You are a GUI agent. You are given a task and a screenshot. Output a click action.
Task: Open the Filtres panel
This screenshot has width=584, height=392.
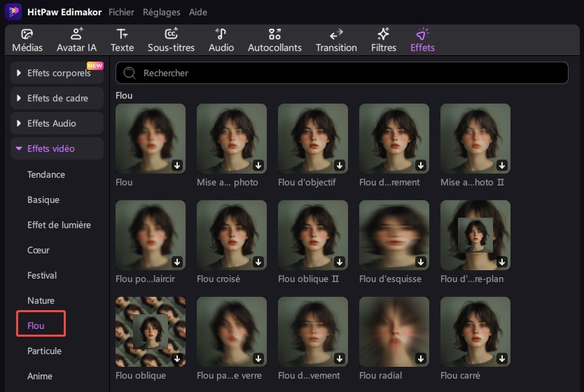[383, 40]
